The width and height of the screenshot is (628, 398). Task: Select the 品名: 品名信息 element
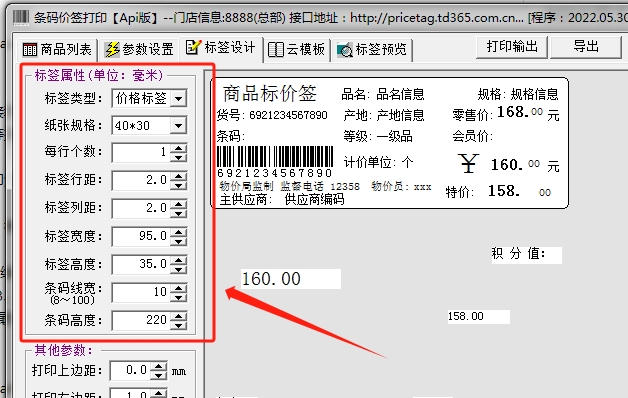pos(382,94)
